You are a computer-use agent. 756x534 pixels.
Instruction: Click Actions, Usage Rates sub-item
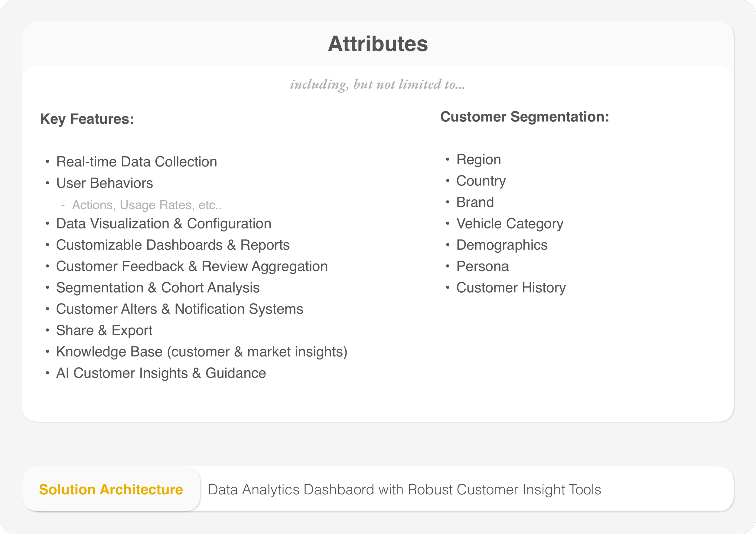click(147, 205)
